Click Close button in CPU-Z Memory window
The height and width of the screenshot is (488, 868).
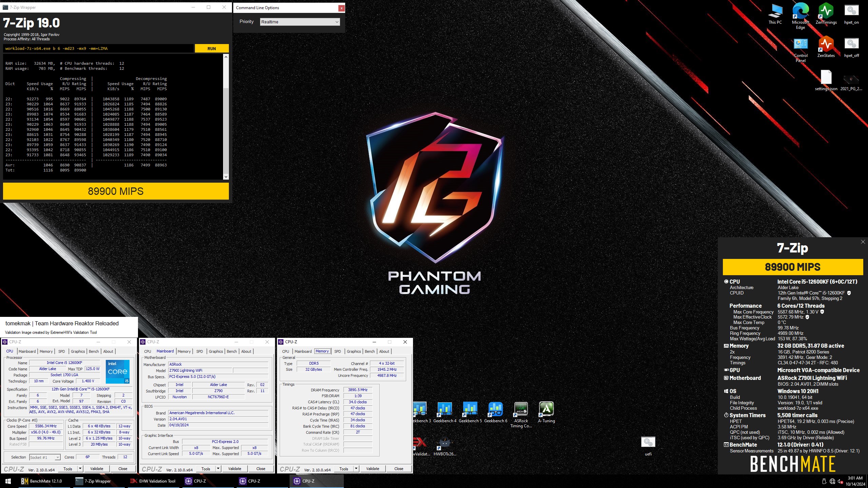399,469
